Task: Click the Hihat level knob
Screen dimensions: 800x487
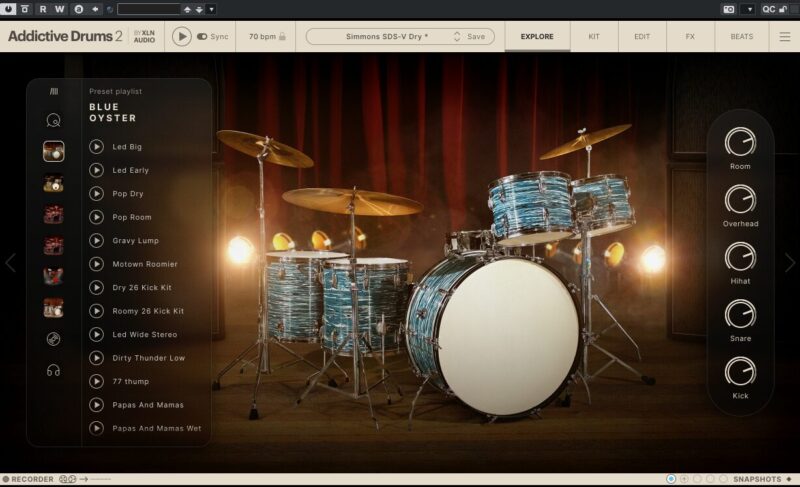Action: pyautogui.click(x=740, y=257)
